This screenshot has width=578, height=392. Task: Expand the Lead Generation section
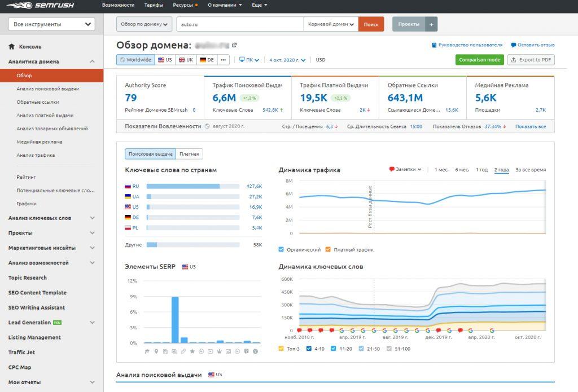(92, 323)
